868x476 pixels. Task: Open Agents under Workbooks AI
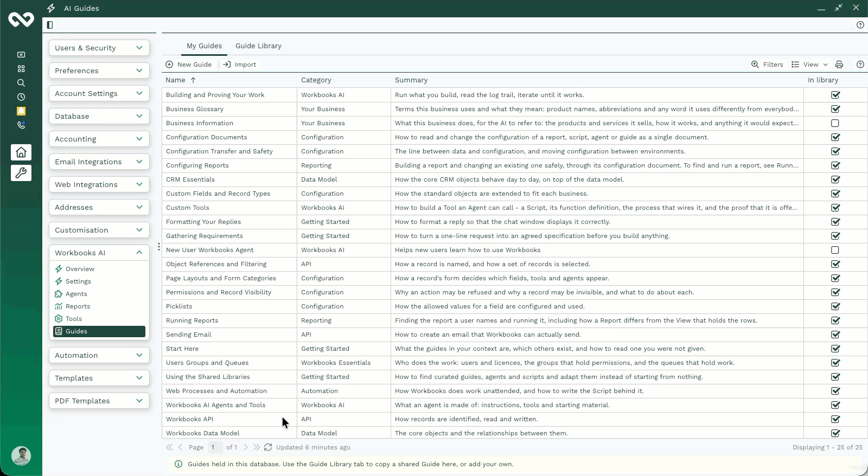tap(76, 294)
